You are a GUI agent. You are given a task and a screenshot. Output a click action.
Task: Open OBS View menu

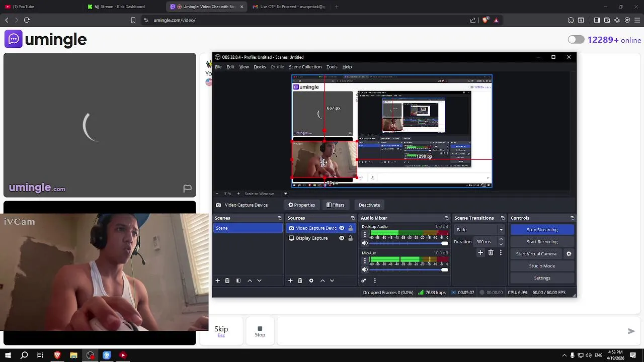point(244,67)
